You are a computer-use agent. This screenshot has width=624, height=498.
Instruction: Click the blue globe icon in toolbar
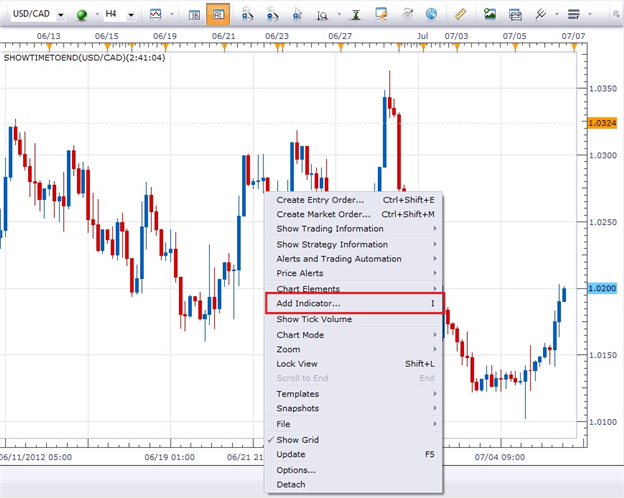pos(431,14)
